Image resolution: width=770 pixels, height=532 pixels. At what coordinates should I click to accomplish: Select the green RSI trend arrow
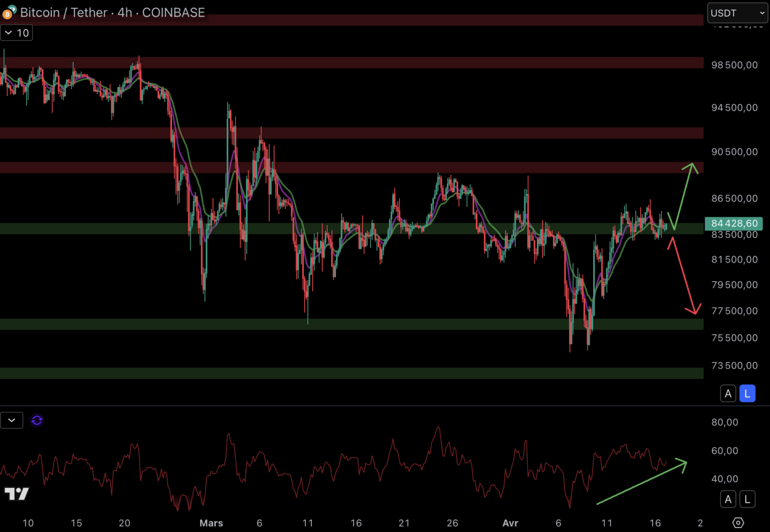[641, 482]
